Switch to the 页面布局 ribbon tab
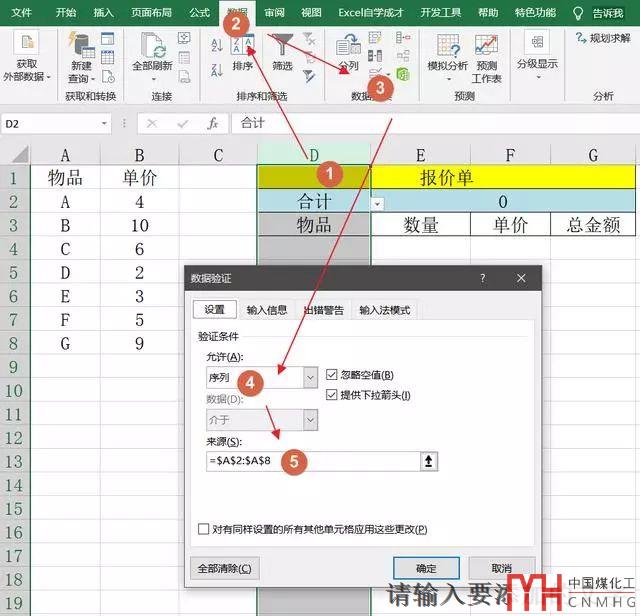Viewport: 640px width, 616px height. 151,13
